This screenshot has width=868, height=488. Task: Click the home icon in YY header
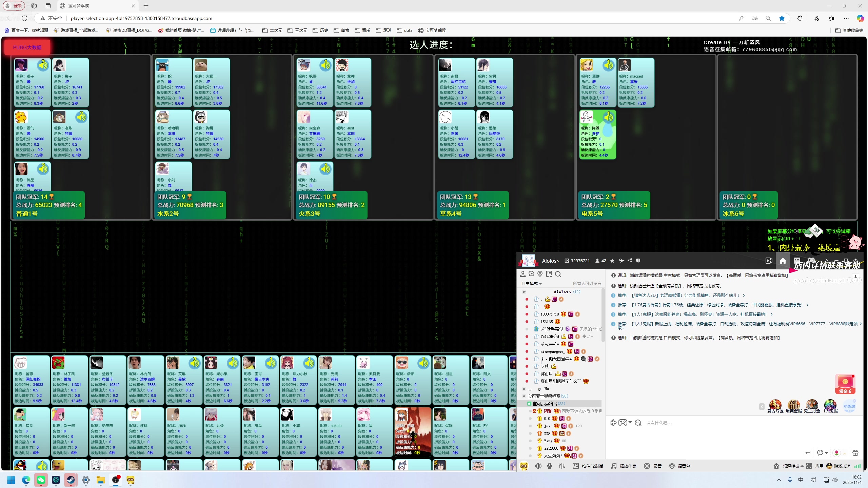tap(783, 261)
